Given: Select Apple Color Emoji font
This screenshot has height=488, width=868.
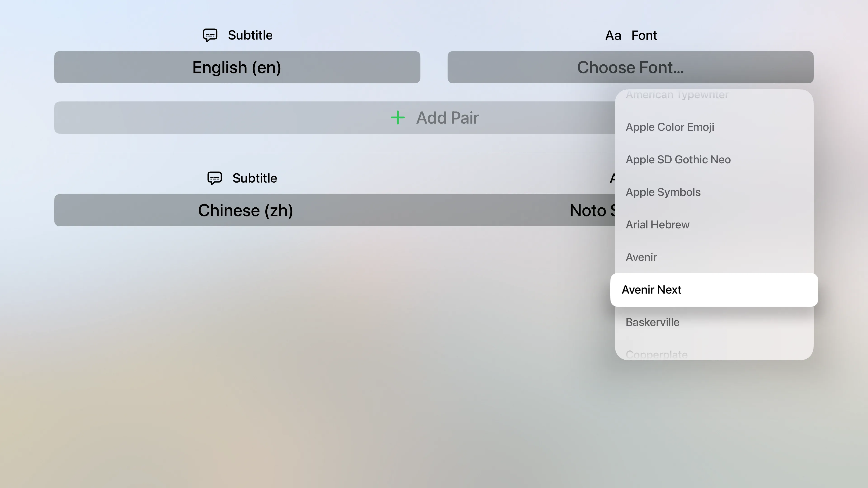Looking at the screenshot, I should 670,127.
